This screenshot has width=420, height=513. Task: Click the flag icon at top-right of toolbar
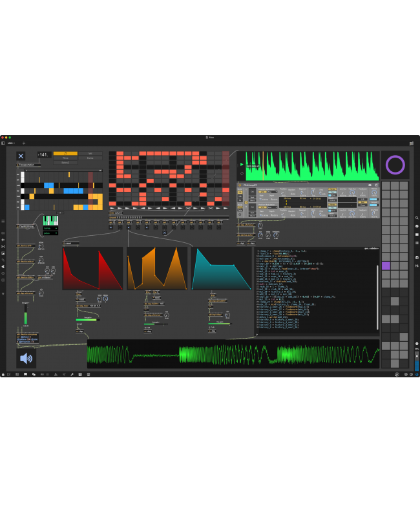click(x=412, y=143)
